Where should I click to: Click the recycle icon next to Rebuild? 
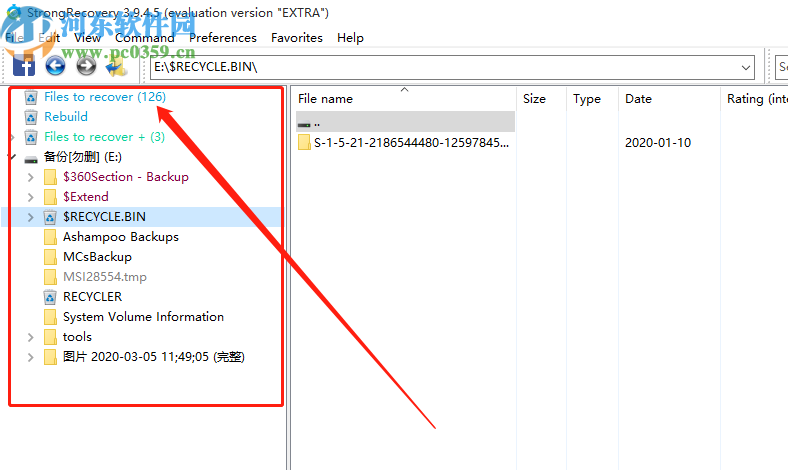[x=31, y=117]
